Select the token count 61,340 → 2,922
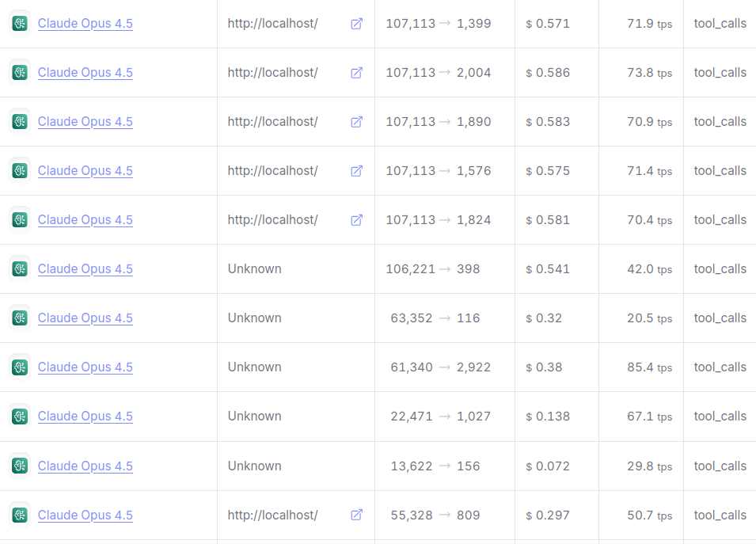 click(x=441, y=367)
